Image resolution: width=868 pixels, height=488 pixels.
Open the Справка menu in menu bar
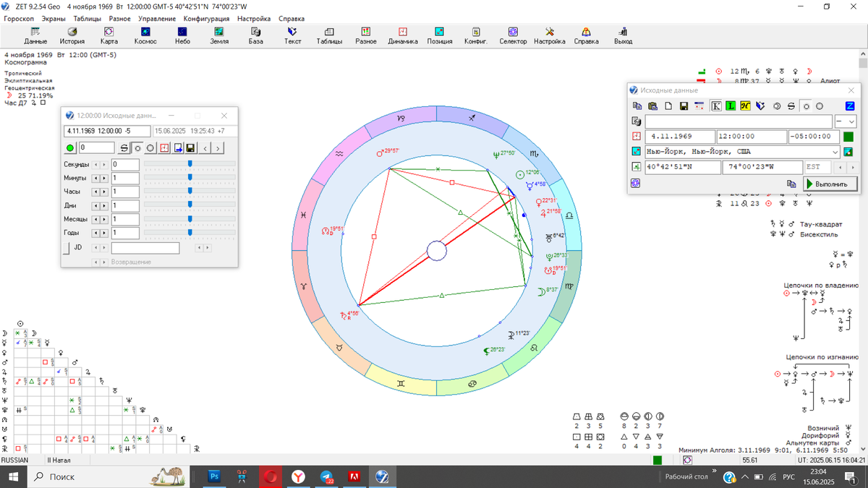tap(292, 19)
